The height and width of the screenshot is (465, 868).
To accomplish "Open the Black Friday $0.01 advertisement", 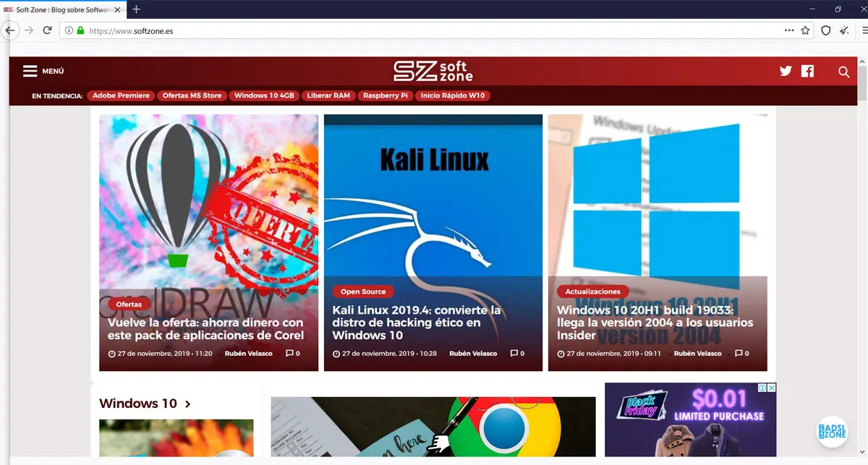I will tap(690, 419).
